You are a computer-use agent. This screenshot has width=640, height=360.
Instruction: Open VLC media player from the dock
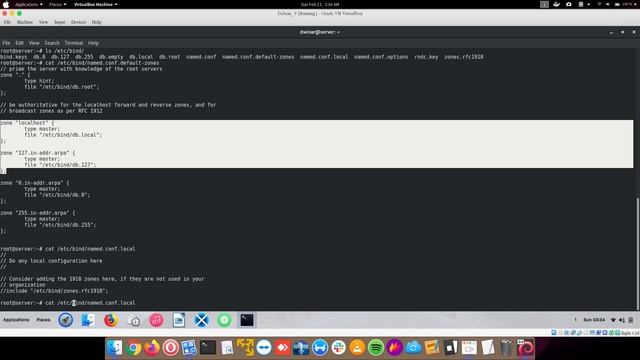click(x=357, y=348)
